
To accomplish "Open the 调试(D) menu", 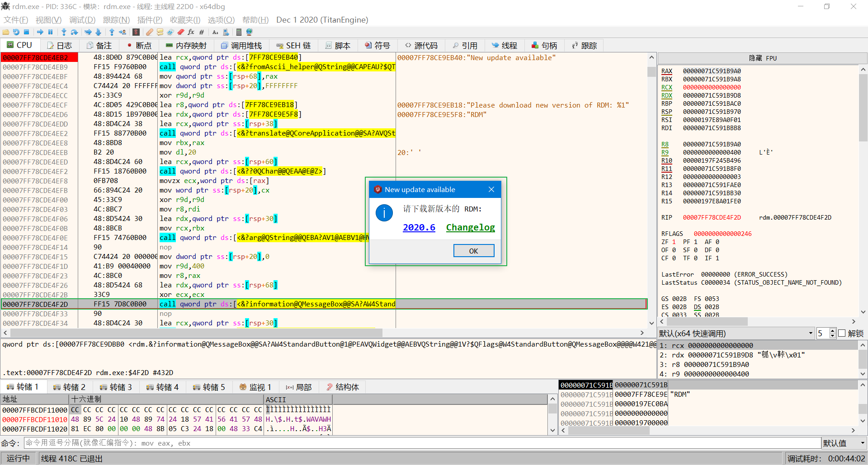I will [x=82, y=20].
